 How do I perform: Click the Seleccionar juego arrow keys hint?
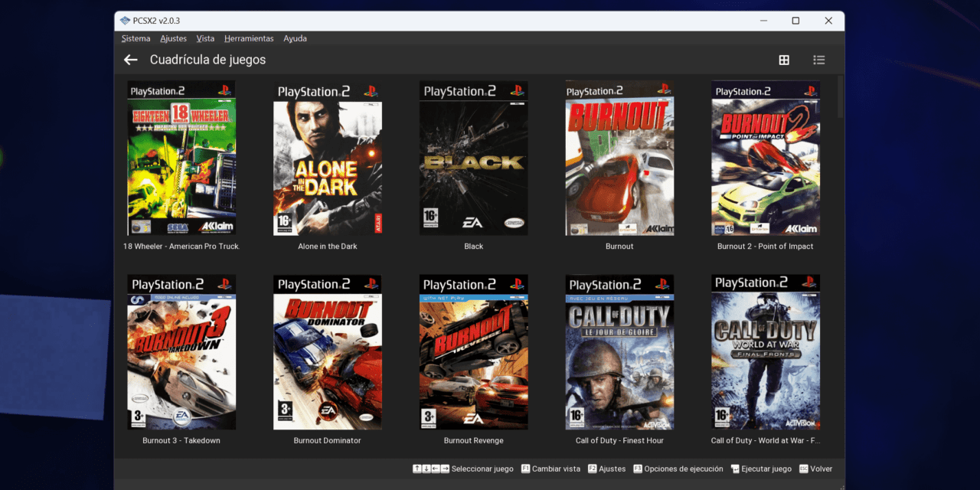pos(463,469)
